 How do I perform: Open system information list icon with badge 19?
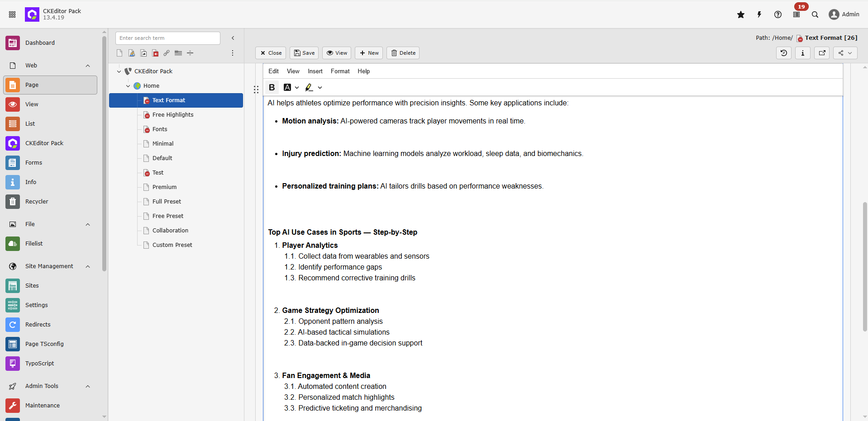coord(796,14)
